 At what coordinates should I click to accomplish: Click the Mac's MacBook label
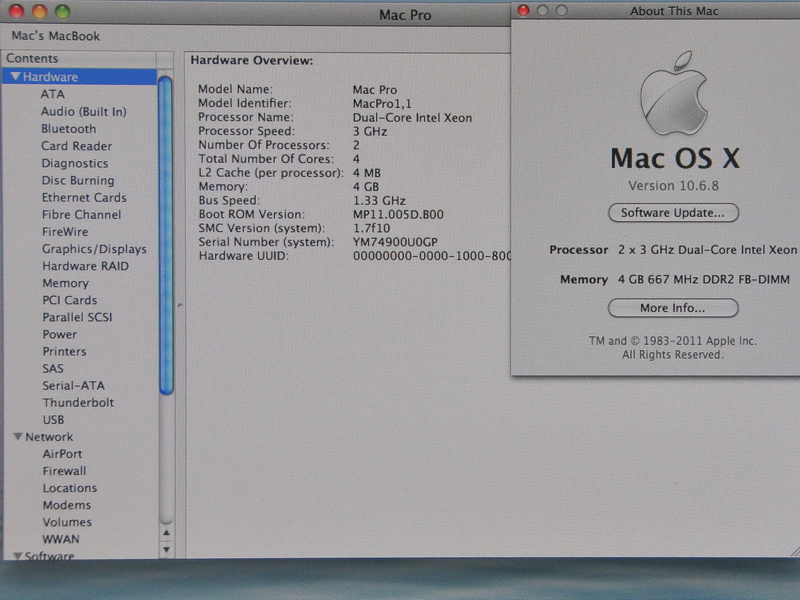click(56, 36)
